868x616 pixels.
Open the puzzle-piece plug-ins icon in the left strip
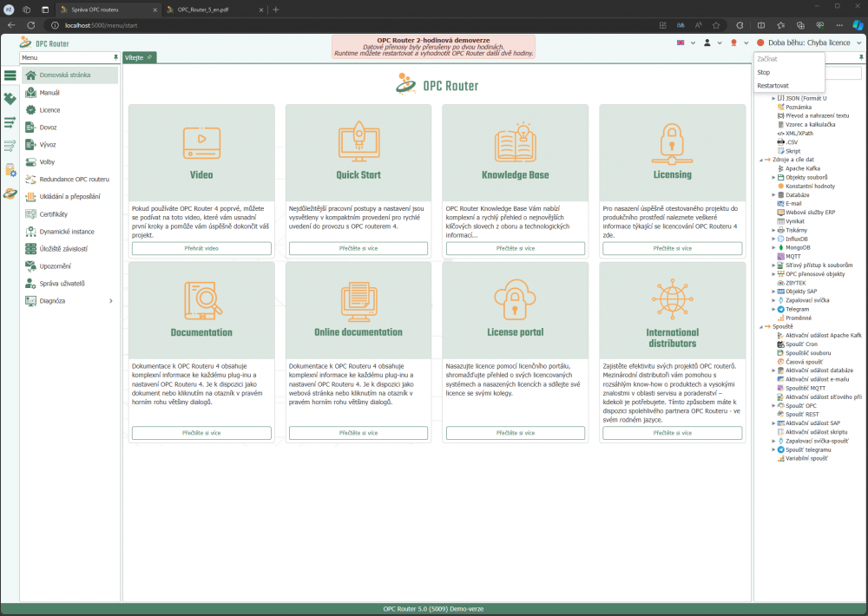coord(10,99)
